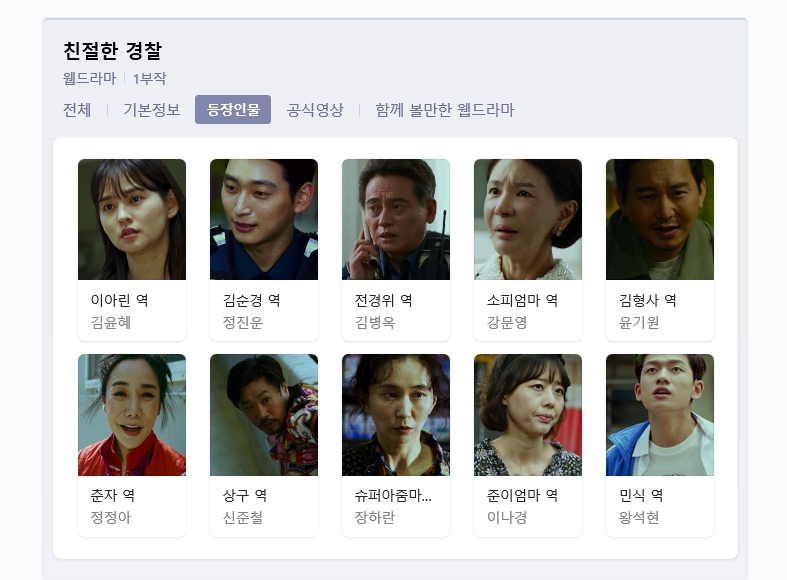Switch to the 기본정보 tab
The image size is (787, 580).
152,109
